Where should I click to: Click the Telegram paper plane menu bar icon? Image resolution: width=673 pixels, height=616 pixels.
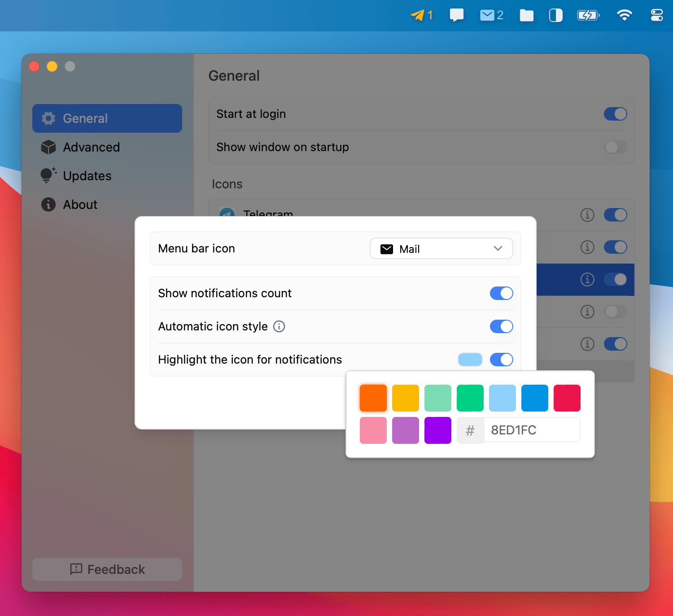click(x=418, y=15)
